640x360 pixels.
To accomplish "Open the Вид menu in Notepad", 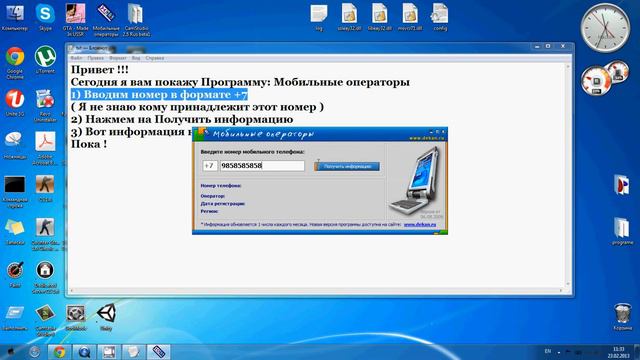I will (x=136, y=58).
